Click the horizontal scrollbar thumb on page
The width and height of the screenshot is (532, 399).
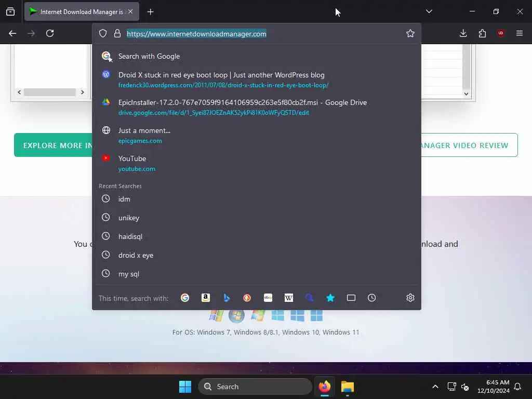pos(49,92)
